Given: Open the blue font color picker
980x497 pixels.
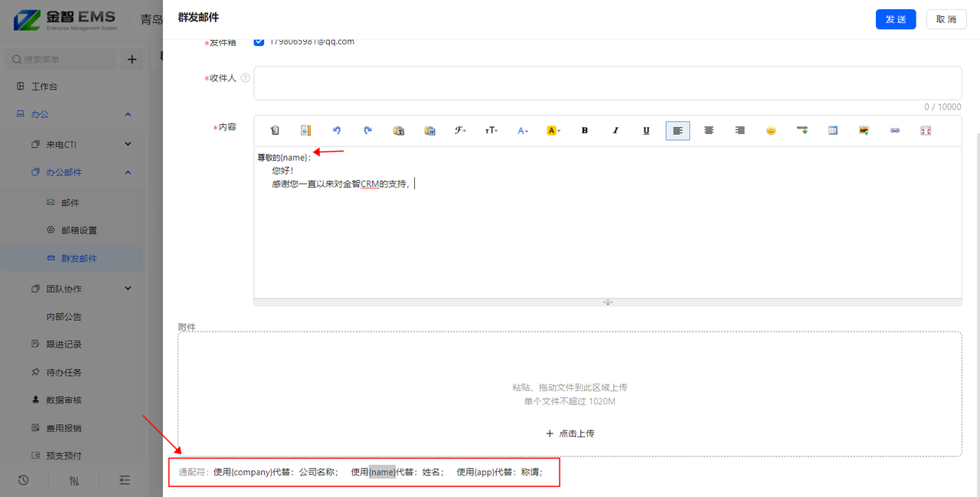Looking at the screenshot, I should 522,131.
